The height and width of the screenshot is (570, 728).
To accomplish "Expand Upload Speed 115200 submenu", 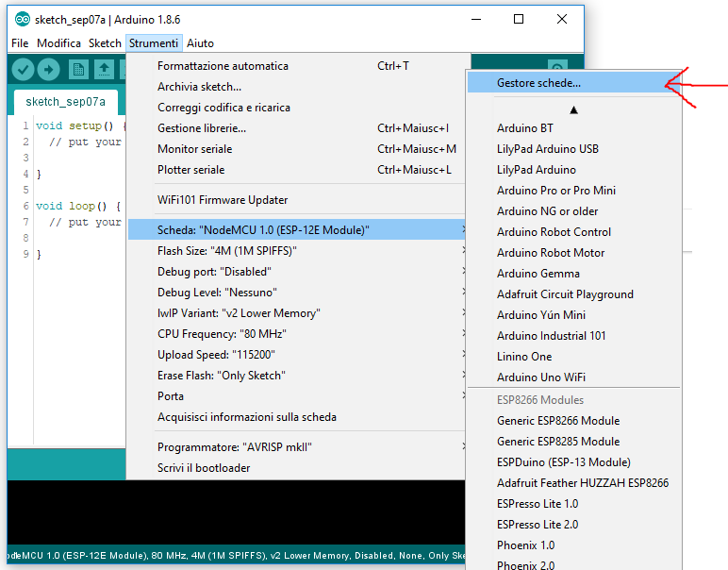I will coord(296,355).
